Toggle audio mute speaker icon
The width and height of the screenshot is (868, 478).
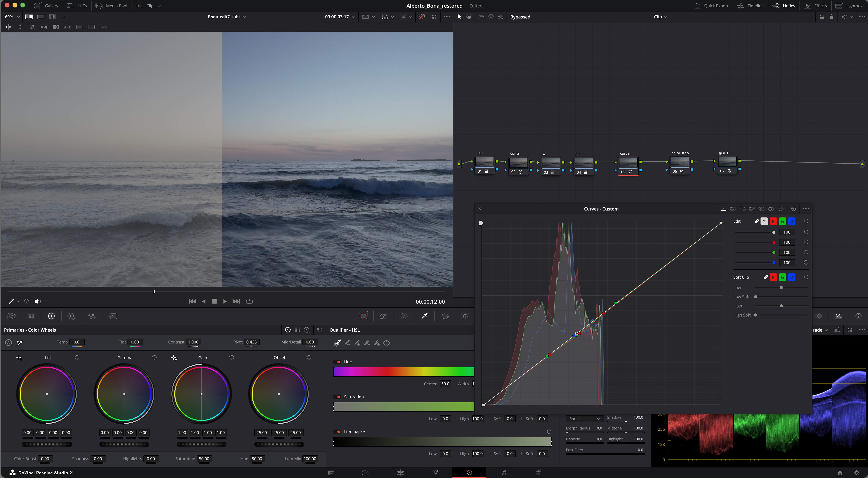38,301
